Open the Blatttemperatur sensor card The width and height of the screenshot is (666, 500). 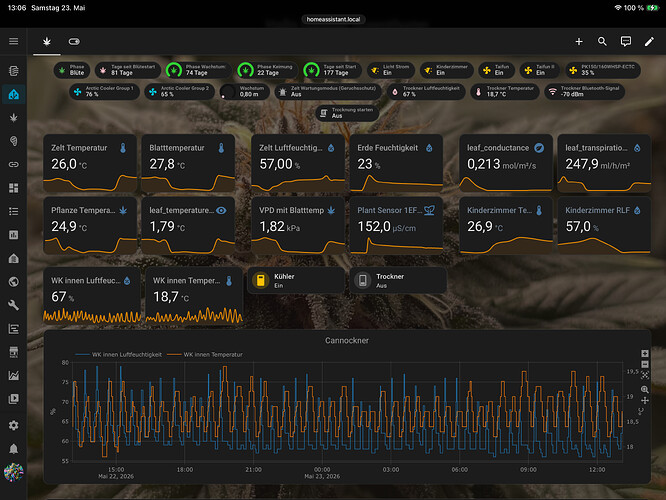click(x=188, y=163)
